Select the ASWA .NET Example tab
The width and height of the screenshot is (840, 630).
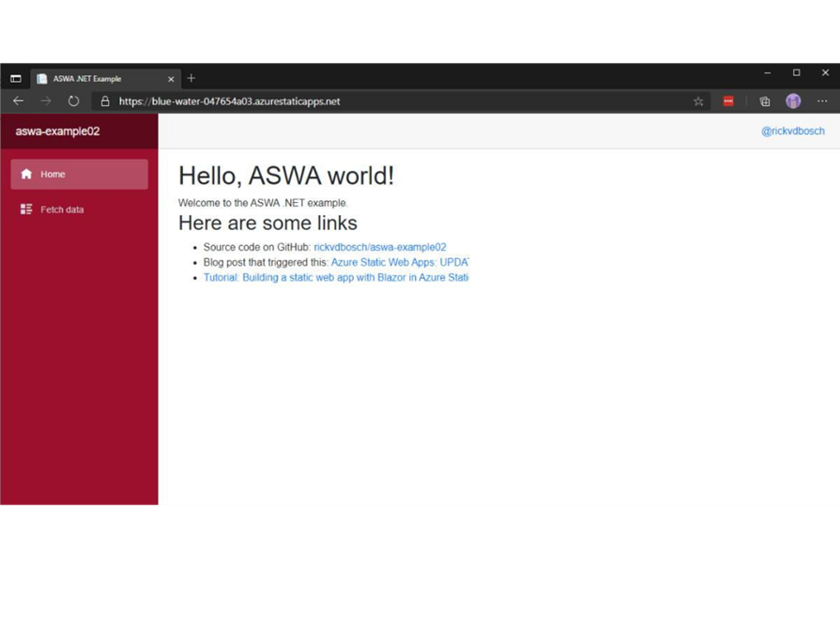105,79
